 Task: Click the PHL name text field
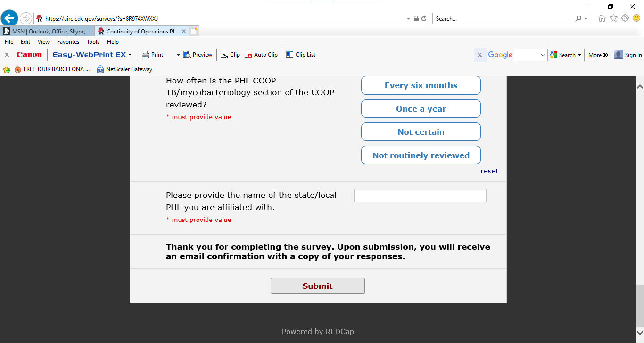click(420, 196)
